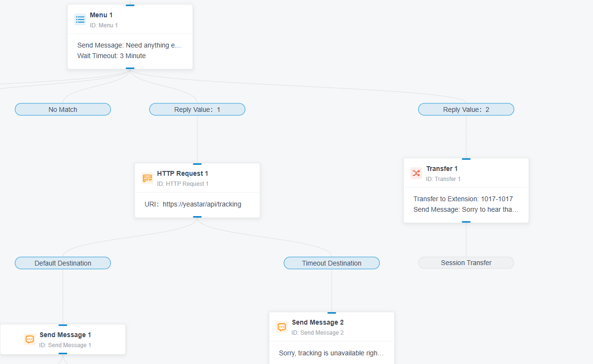Select the Reply Value: 1 branch
This screenshot has width=593, height=364.
197,109
